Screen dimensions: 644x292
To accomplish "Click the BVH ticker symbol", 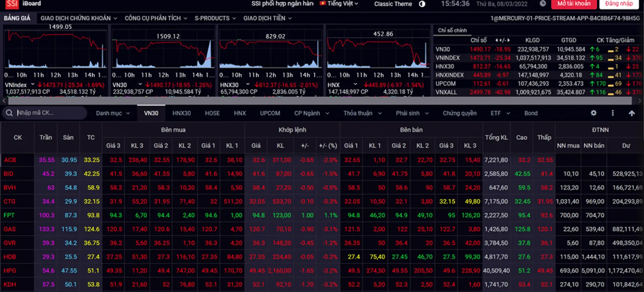I will [10, 188].
